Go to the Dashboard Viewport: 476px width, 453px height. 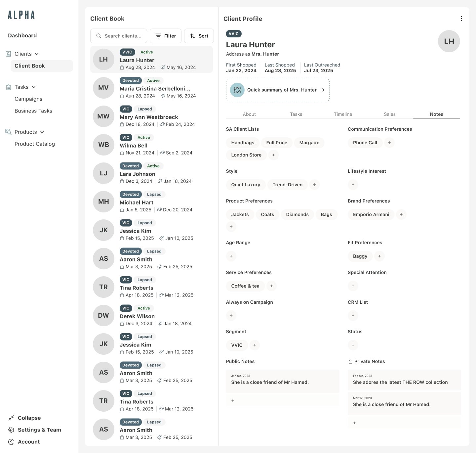(22, 35)
